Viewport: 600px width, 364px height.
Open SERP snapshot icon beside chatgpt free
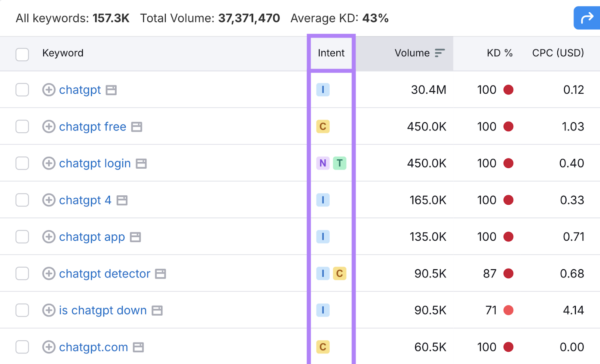(136, 127)
